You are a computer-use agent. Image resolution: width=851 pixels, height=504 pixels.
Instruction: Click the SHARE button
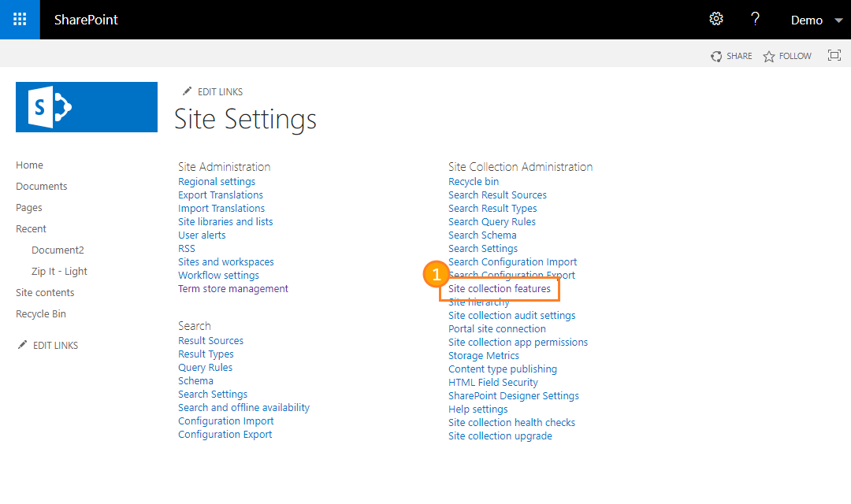tap(731, 56)
